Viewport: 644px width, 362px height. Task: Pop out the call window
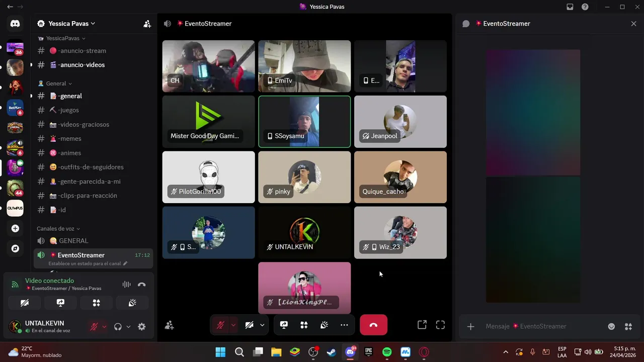click(x=422, y=325)
